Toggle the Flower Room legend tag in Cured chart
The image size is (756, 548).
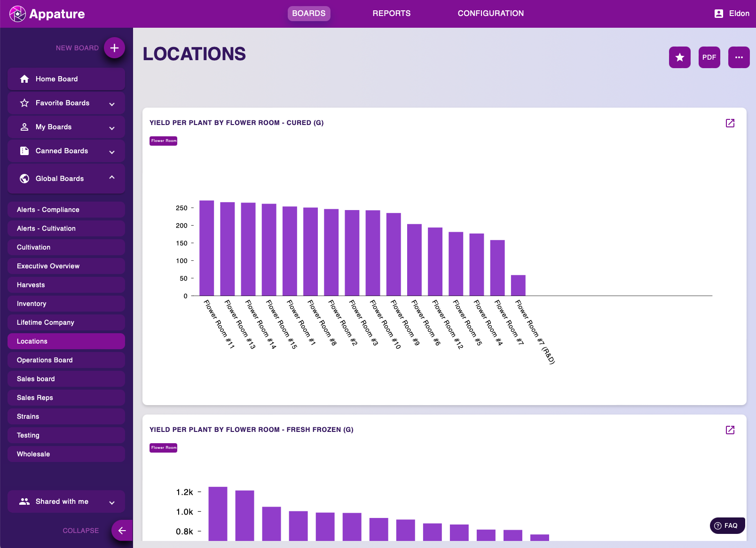coord(163,141)
